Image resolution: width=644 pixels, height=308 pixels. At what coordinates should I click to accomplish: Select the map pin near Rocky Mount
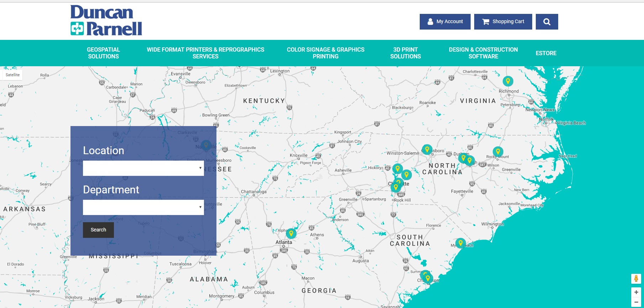click(x=498, y=152)
